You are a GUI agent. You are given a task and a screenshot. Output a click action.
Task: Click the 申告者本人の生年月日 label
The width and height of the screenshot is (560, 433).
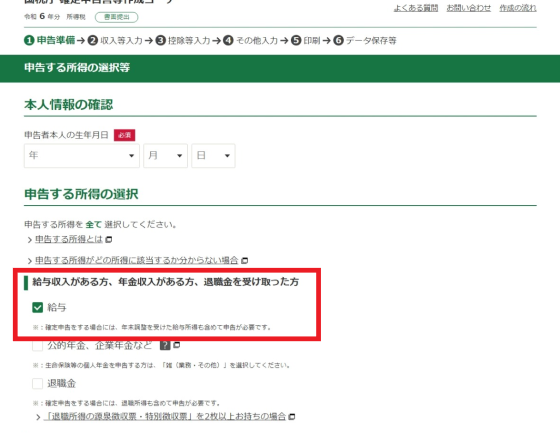coord(66,135)
